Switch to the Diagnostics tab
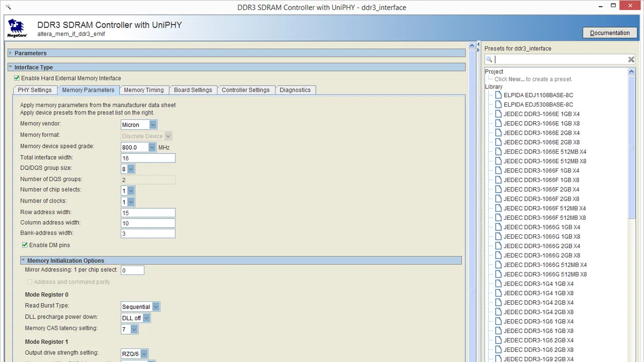644x362 pixels. (295, 90)
